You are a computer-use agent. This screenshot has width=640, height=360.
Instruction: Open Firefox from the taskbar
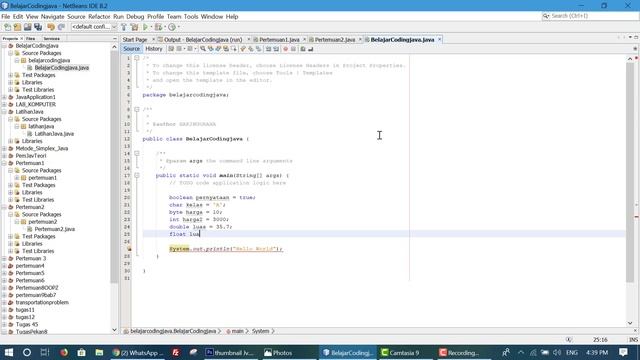(64, 352)
